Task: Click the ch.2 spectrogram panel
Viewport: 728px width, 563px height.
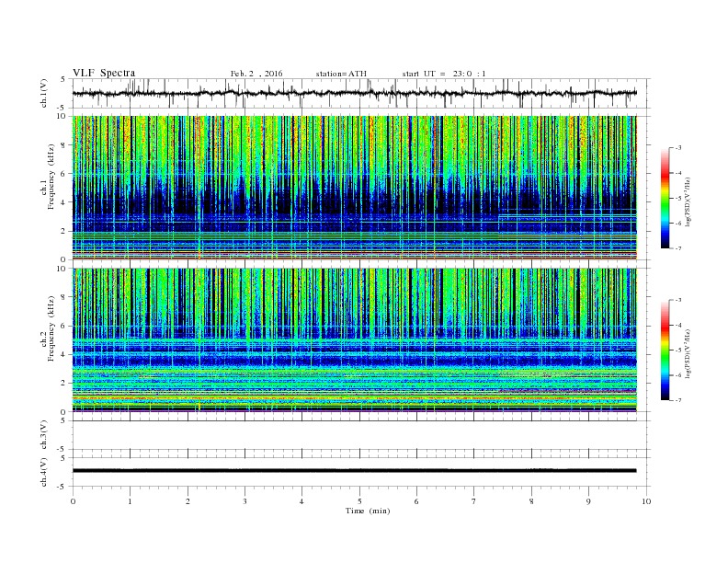Action: pyautogui.click(x=355, y=340)
